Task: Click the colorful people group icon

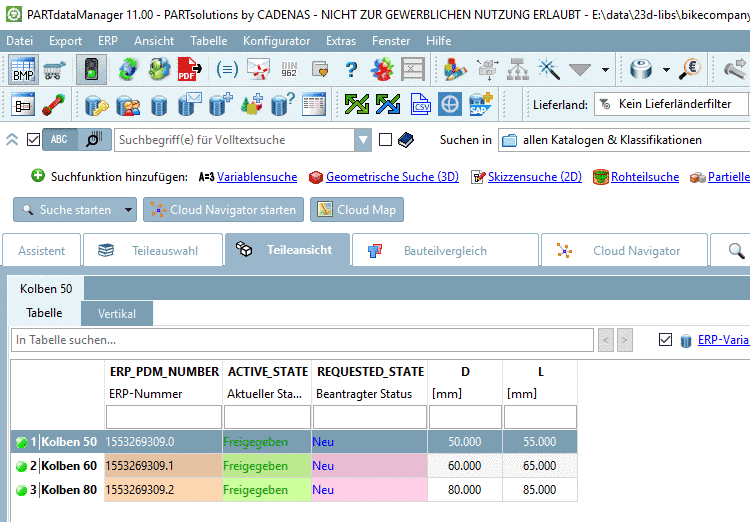Action: [382, 70]
